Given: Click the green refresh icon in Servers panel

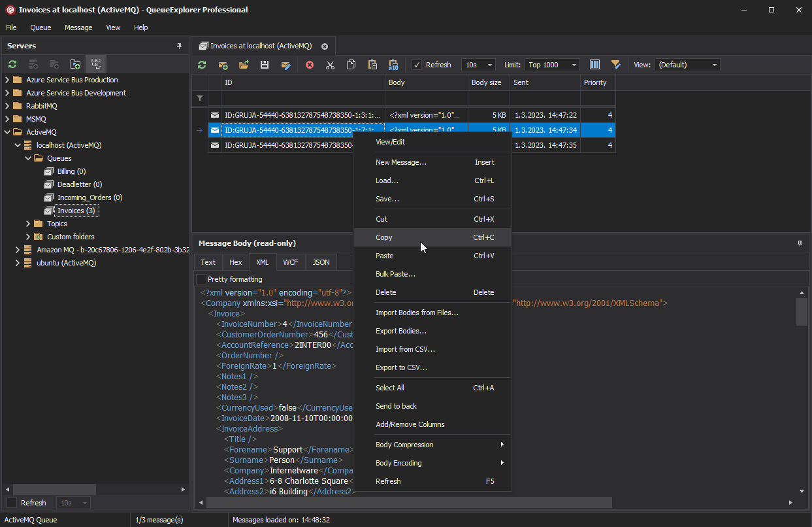Looking at the screenshot, I should click(12, 63).
